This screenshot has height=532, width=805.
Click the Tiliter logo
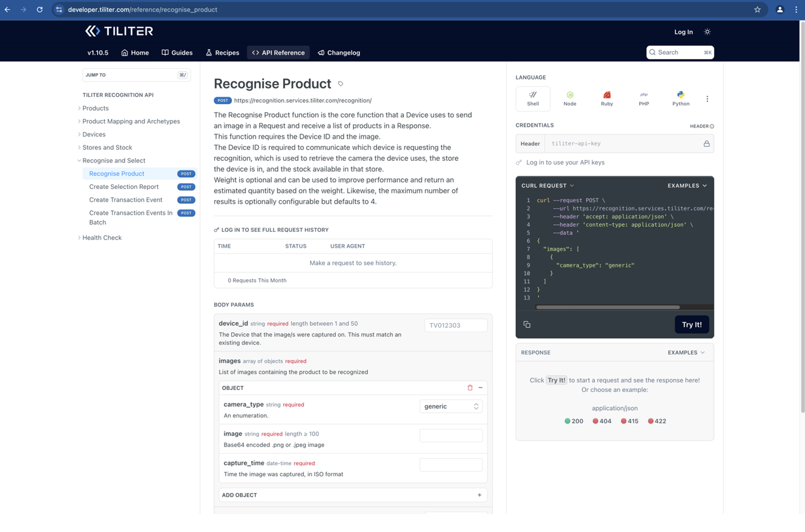119,31
